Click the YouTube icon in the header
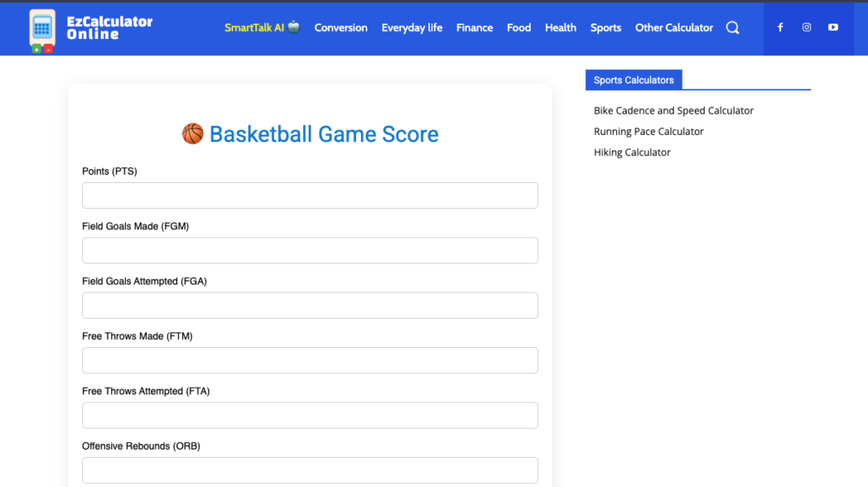This screenshot has width=868, height=487. 832,27
